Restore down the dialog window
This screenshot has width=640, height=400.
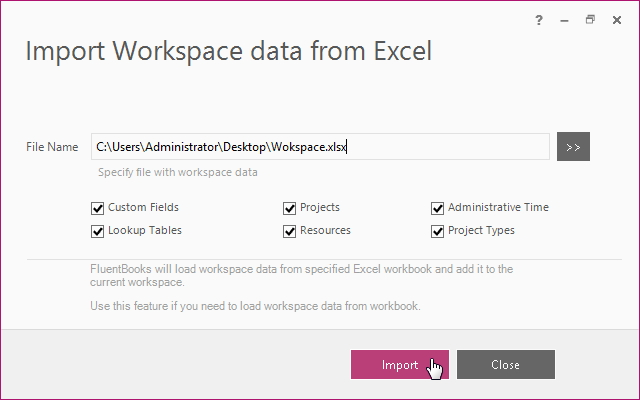coord(590,20)
